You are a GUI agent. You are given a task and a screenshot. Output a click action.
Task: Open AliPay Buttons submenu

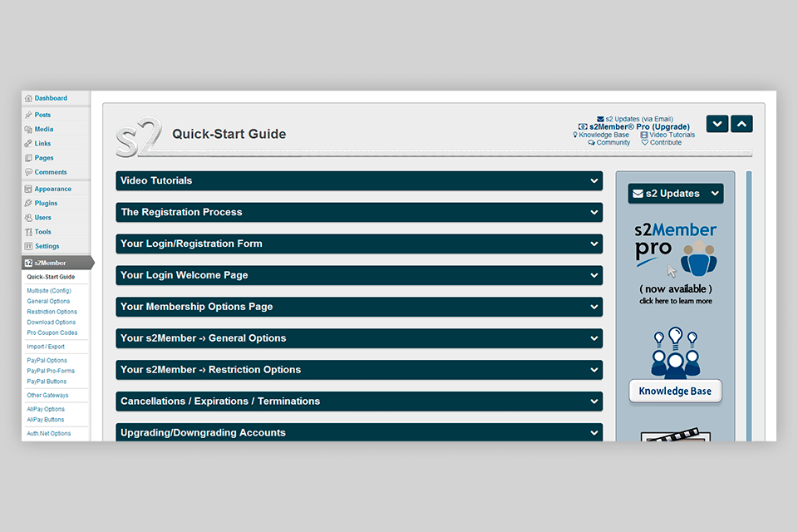tap(45, 420)
